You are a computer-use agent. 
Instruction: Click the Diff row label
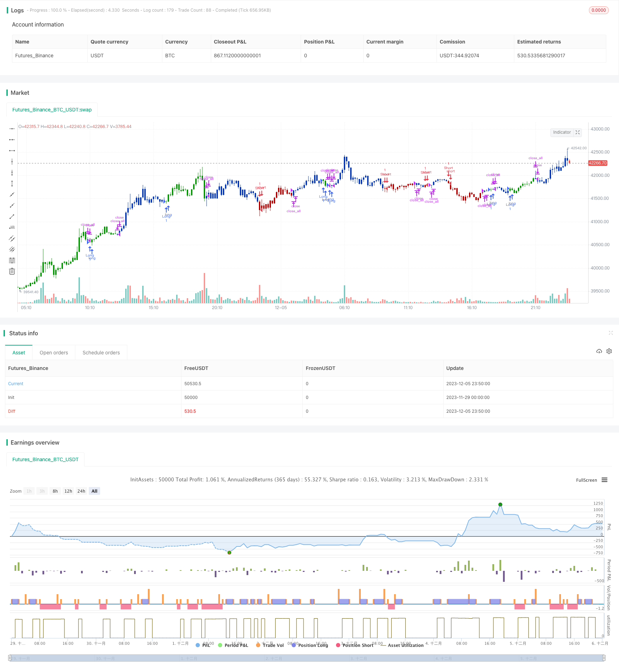click(x=12, y=411)
